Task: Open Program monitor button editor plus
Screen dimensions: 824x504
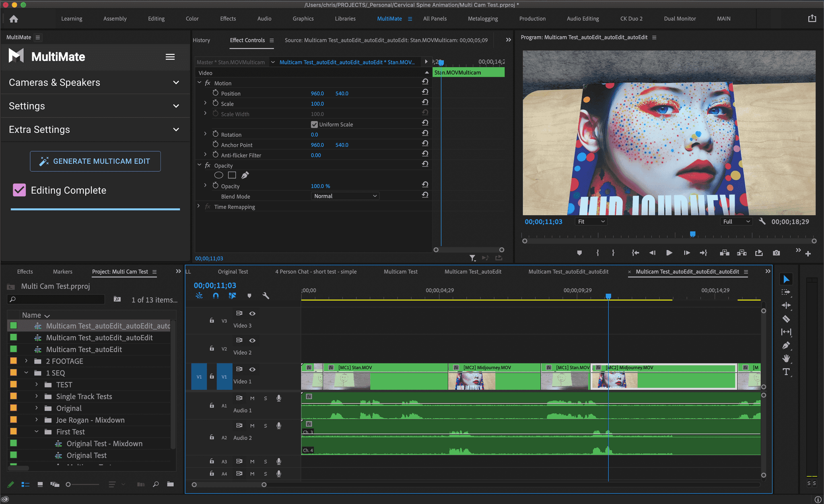Action: (808, 254)
